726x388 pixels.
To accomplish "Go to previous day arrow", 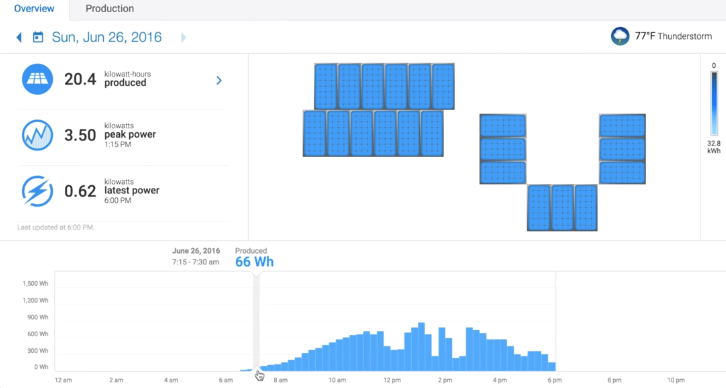I will 19,37.
